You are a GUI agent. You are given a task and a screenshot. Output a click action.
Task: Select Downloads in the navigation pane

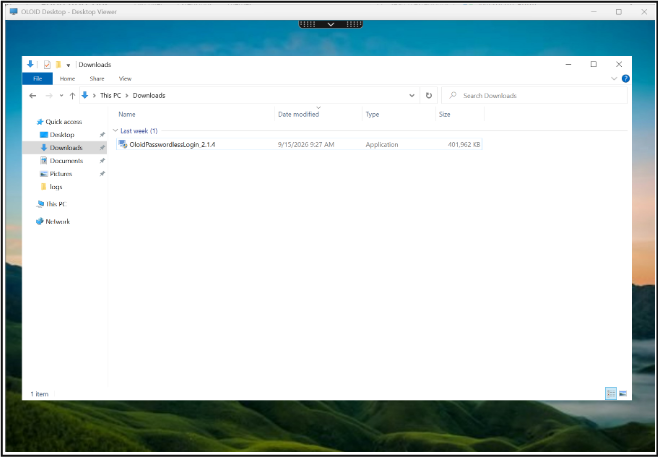[65, 148]
